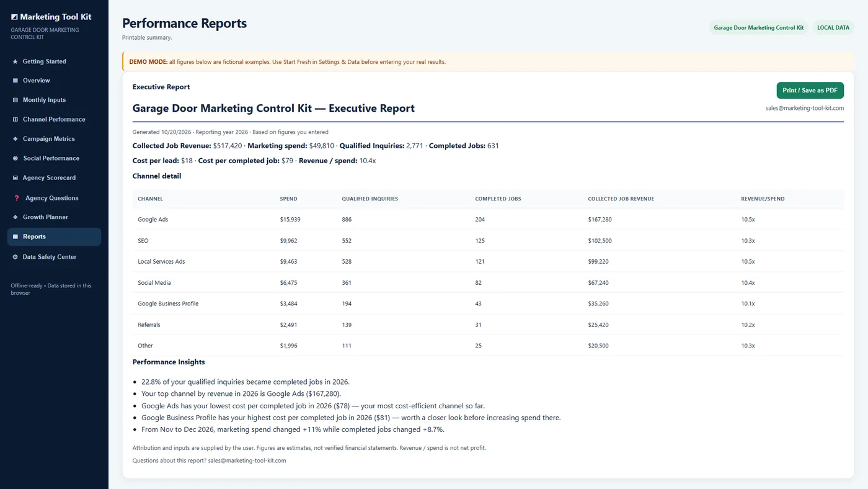Screen dimensions: 868x489
Task: Click the star icon beside Getting Started
Action: click(x=15, y=61)
